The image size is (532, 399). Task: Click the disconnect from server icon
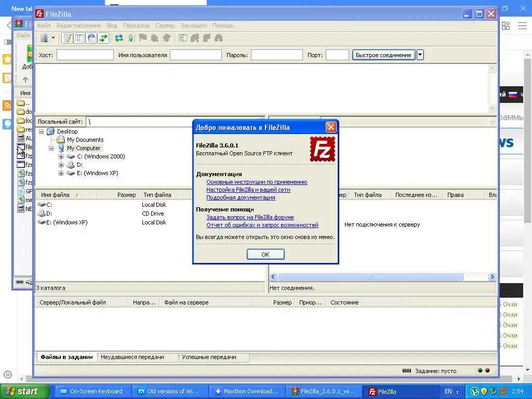pyautogui.click(x=155, y=38)
